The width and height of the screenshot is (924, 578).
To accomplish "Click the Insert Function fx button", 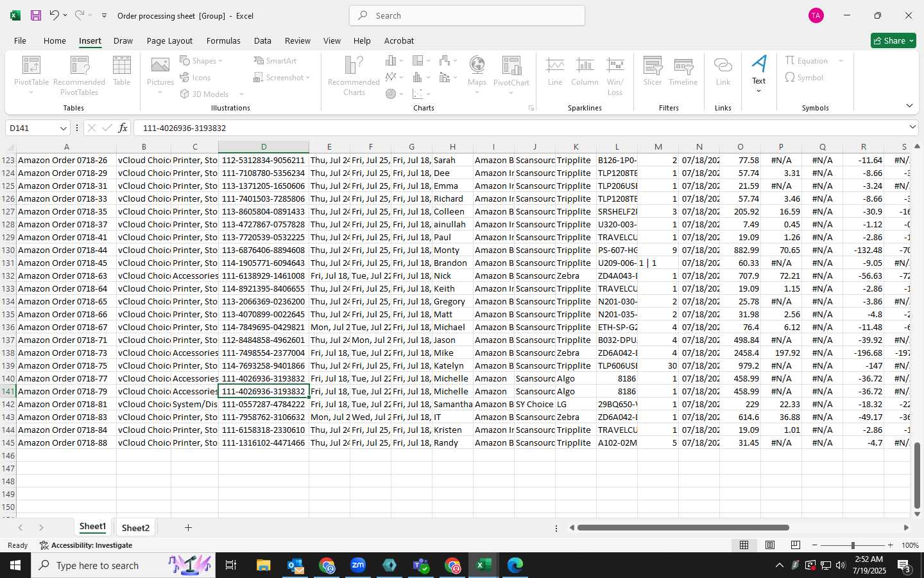I will (x=123, y=128).
